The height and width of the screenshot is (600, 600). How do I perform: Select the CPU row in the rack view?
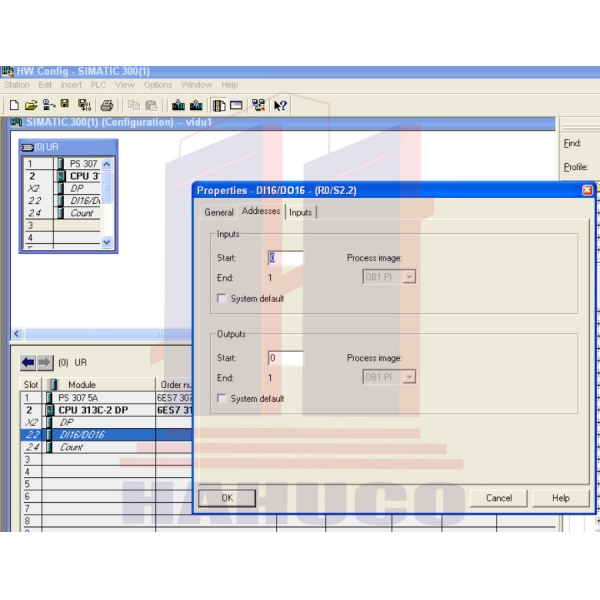(62, 176)
